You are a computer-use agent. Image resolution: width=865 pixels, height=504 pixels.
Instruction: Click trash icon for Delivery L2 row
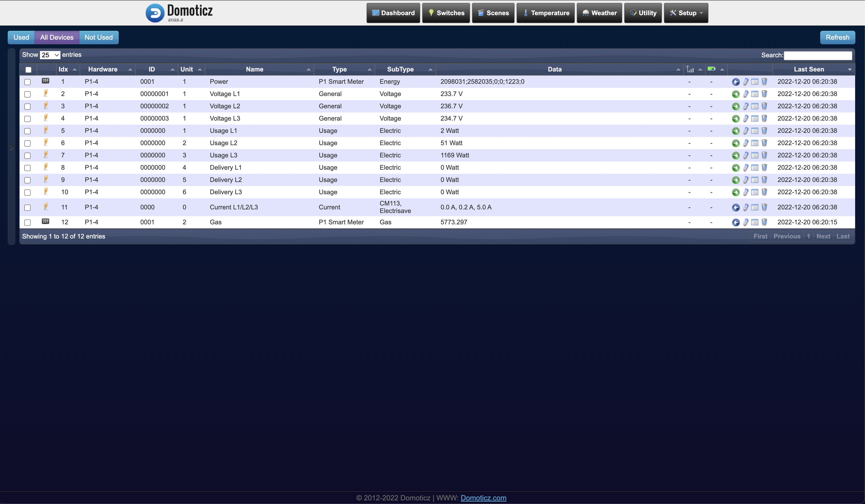point(764,180)
